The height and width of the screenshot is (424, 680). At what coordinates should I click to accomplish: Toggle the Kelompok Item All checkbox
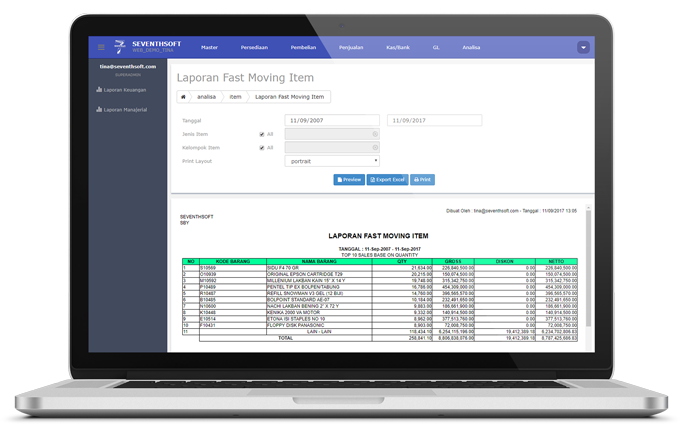coord(261,147)
